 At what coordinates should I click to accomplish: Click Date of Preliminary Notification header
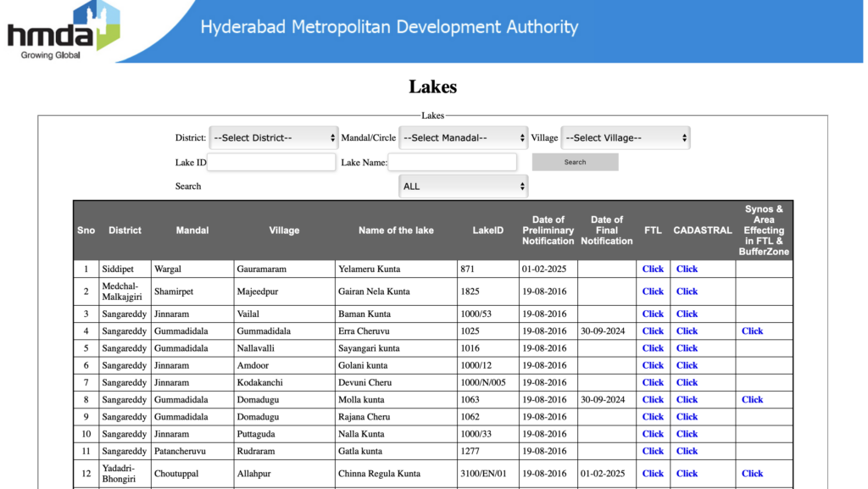(x=548, y=231)
